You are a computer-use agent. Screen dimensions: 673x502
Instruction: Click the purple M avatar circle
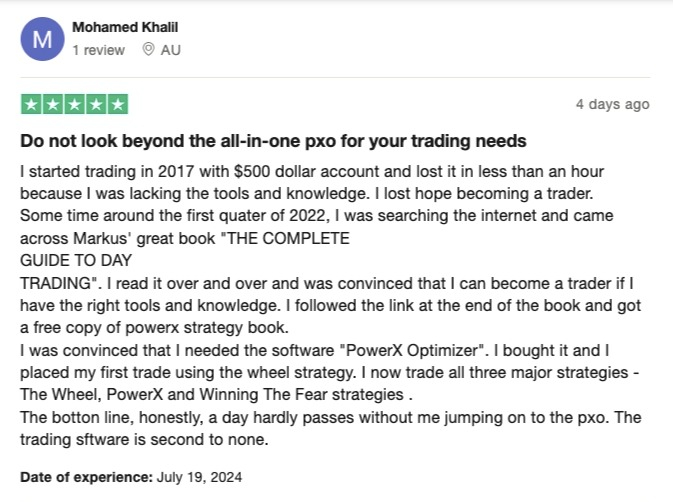(x=42, y=39)
